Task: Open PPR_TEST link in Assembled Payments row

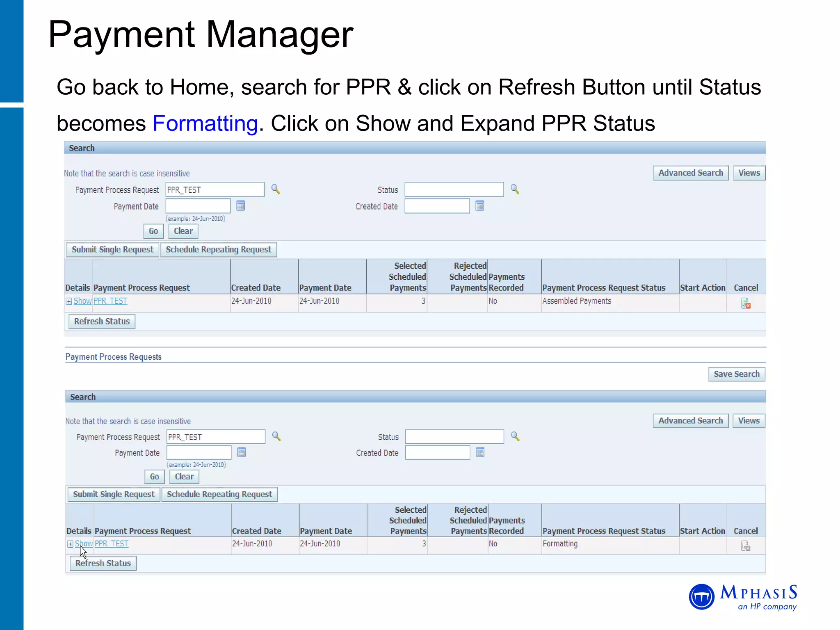Action: pos(110,301)
